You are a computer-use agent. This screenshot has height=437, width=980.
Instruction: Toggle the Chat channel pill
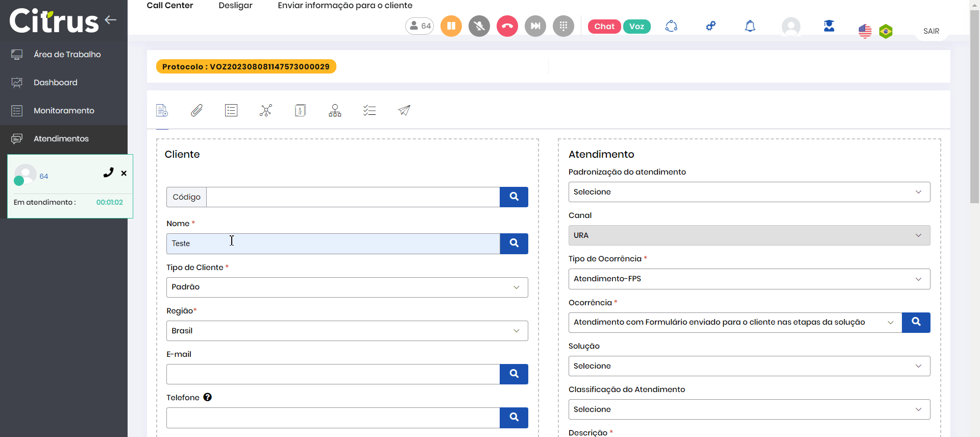(604, 27)
